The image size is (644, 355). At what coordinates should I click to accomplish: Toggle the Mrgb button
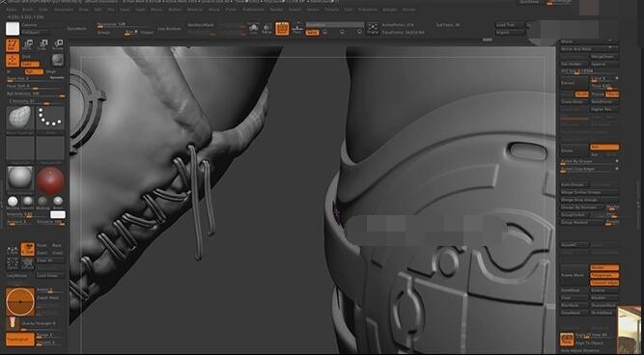click(51, 71)
